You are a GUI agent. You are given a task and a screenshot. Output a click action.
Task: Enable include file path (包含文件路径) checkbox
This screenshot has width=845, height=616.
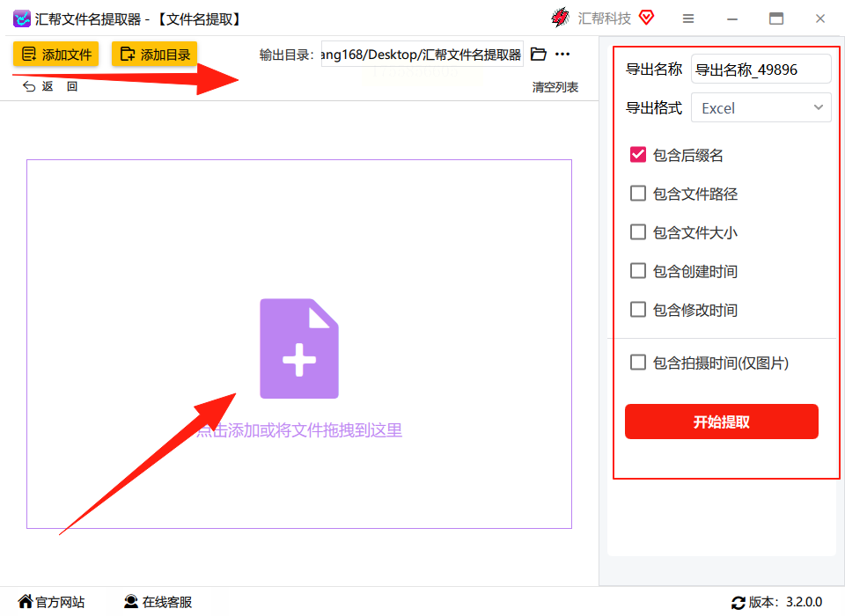pyautogui.click(x=638, y=194)
